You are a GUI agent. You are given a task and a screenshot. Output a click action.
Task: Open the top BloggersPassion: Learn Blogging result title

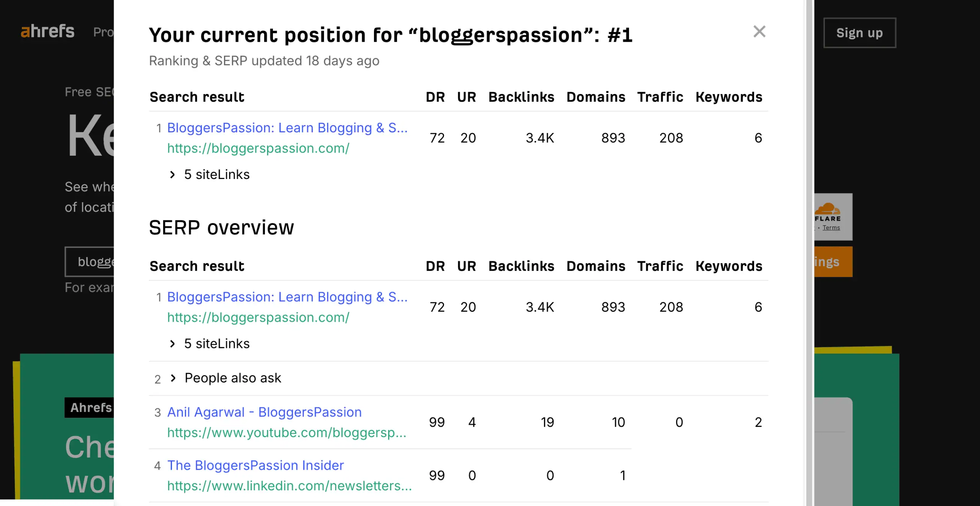[x=287, y=128]
